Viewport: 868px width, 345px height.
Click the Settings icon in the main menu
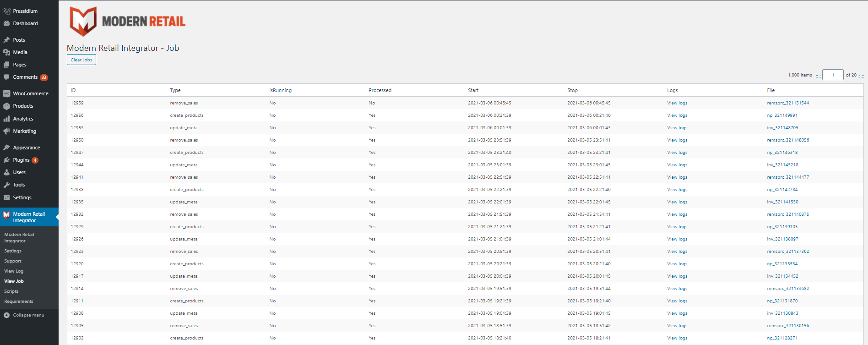pos(6,197)
